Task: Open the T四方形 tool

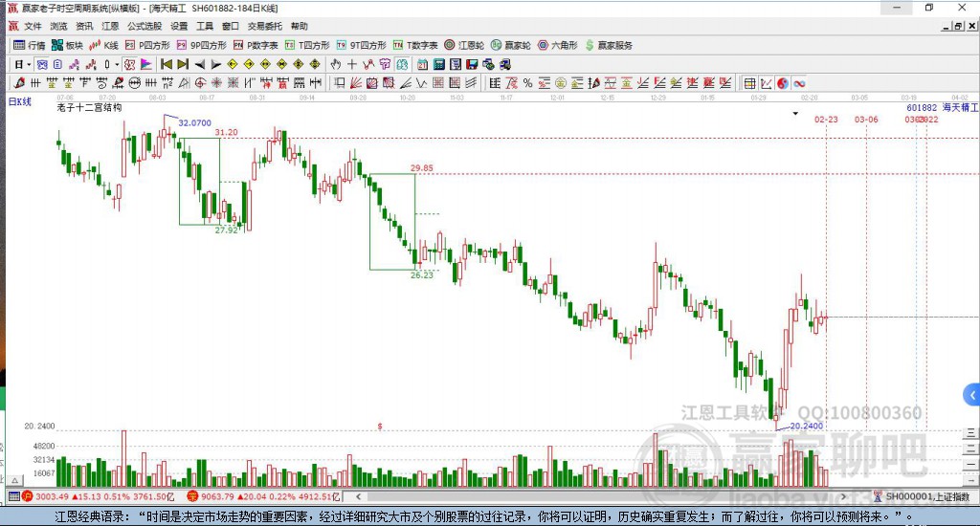Action: point(307,45)
